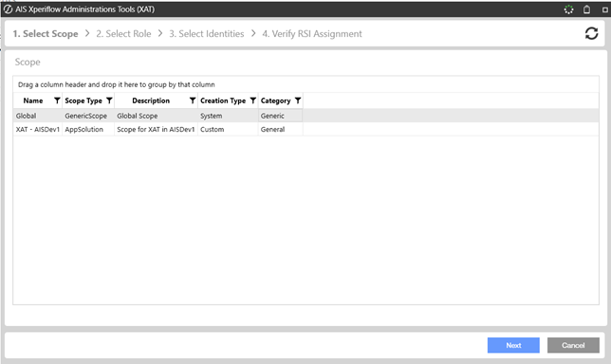Go to step 3. Select Identities
Image resolution: width=611 pixels, height=364 pixels.
[x=207, y=34]
